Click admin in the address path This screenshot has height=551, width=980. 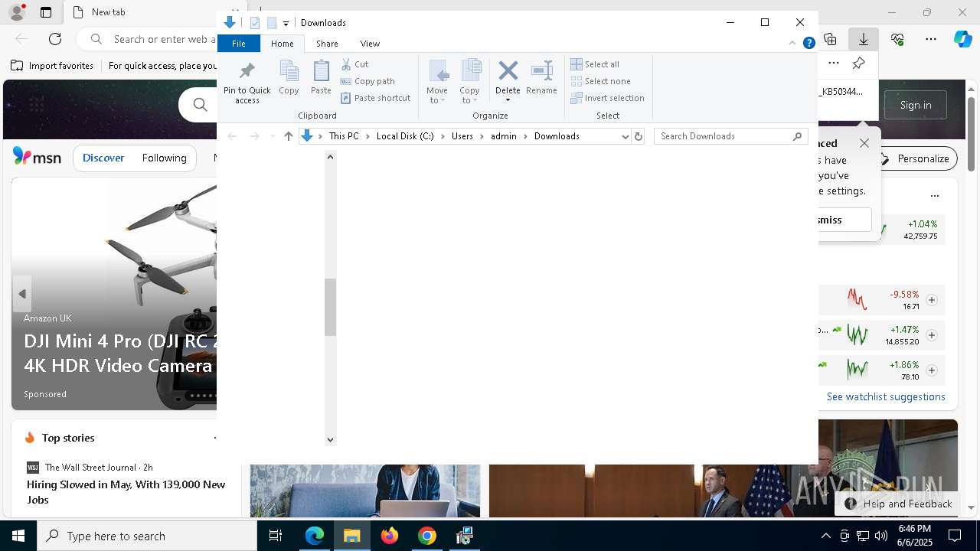[x=504, y=136]
